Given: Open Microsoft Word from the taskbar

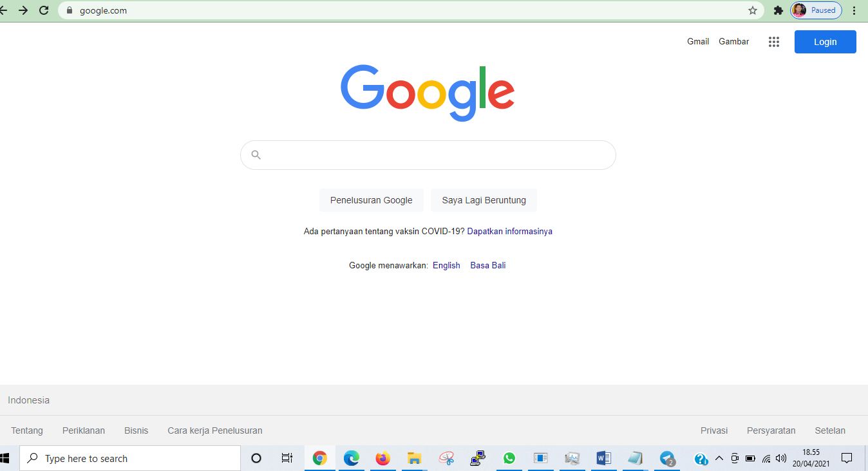Looking at the screenshot, I should (x=603, y=458).
